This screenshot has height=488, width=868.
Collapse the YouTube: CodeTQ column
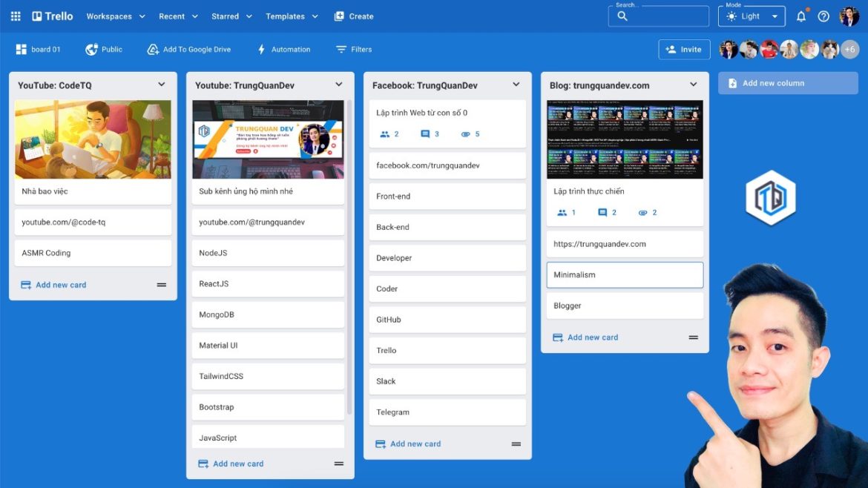[x=162, y=85]
